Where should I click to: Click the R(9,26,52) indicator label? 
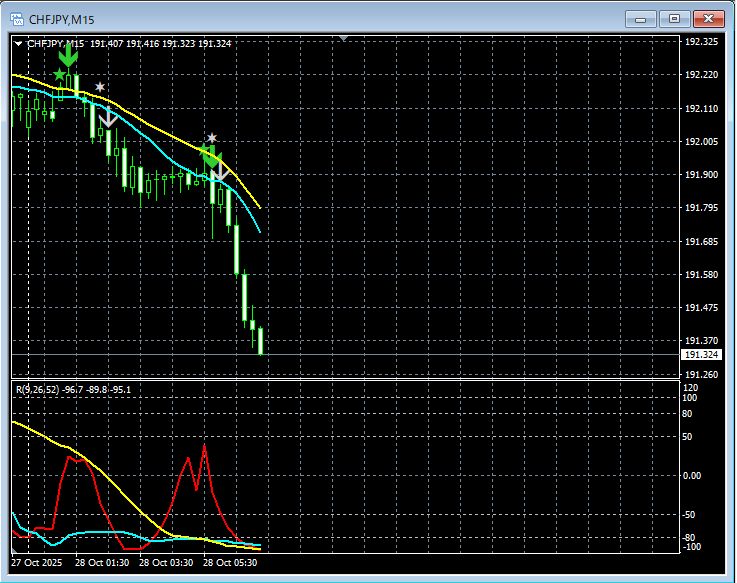pos(73,390)
